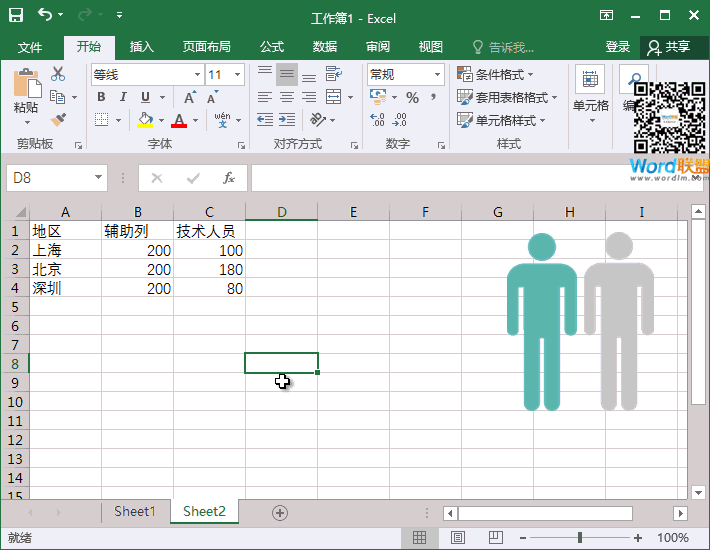This screenshot has height=550, width=710.
Task: Open number format dropdown 常规
Action: 437,75
